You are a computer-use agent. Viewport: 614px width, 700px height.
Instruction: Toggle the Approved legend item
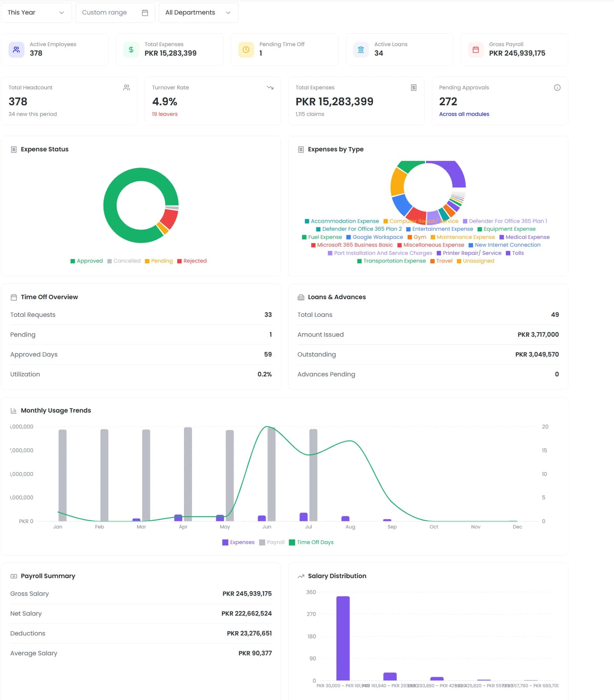(x=86, y=261)
